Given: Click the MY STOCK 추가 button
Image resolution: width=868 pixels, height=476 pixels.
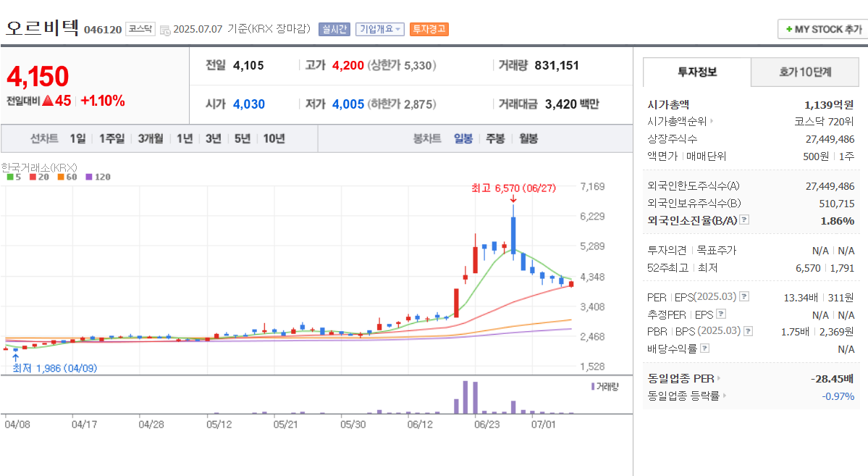Looking at the screenshot, I should pos(824,30).
